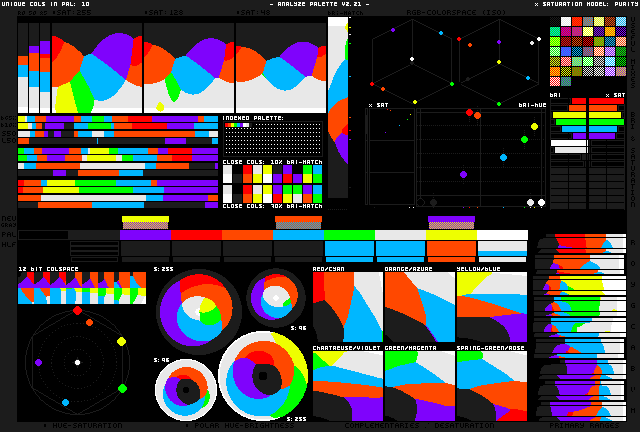Select the Chartreuse/Violet complementary gradient panel
The height and width of the screenshot is (432, 640).
pos(347,386)
